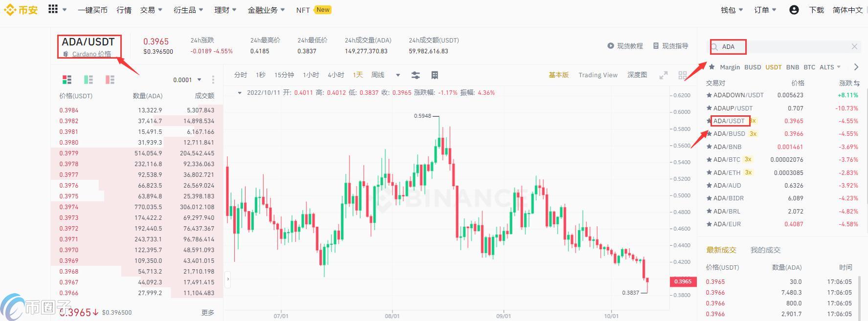Focus the ADA pair search field
Viewport: 868px width, 321px height.
784,47
